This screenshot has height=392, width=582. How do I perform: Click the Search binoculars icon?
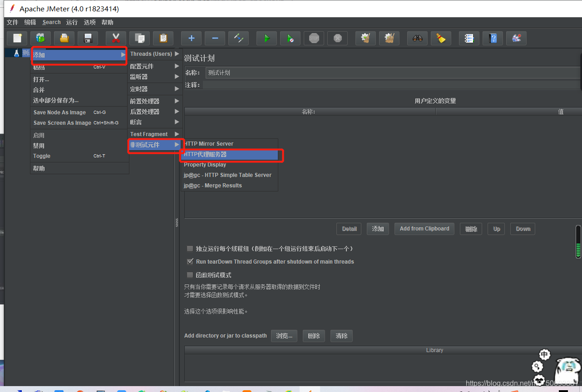(418, 38)
